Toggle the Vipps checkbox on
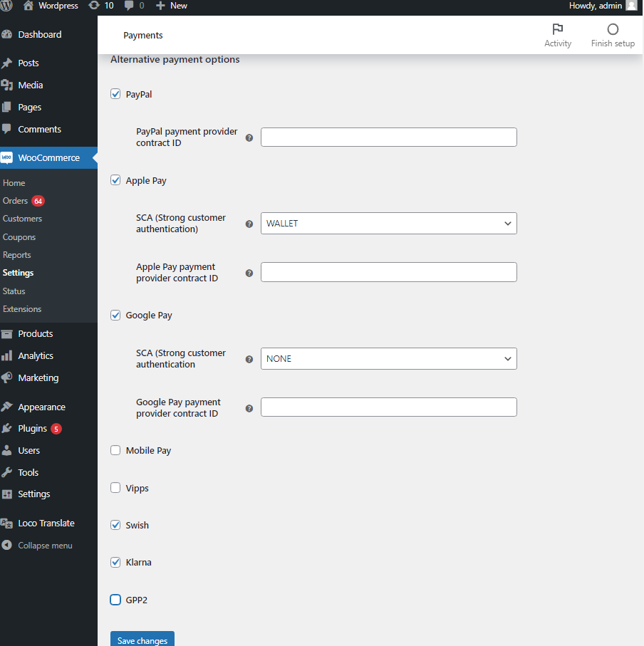Image resolution: width=644 pixels, height=646 pixels. click(115, 487)
